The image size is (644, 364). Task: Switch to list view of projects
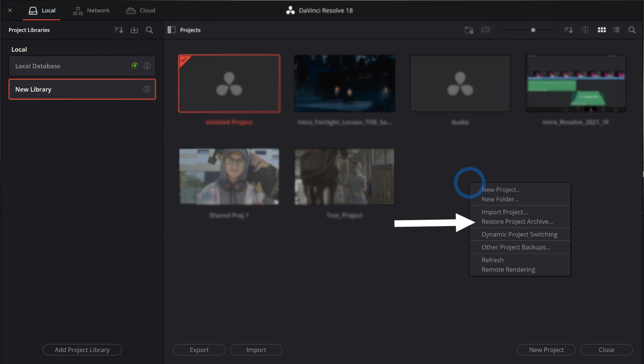pyautogui.click(x=616, y=30)
